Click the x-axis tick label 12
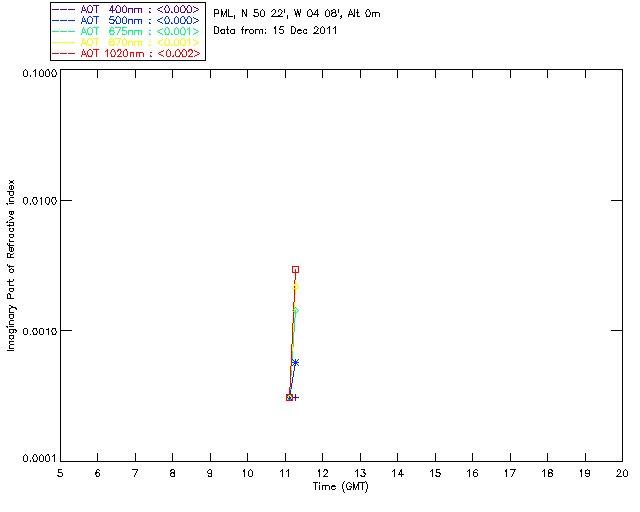Screen dimensions: 640x512 click(322, 473)
